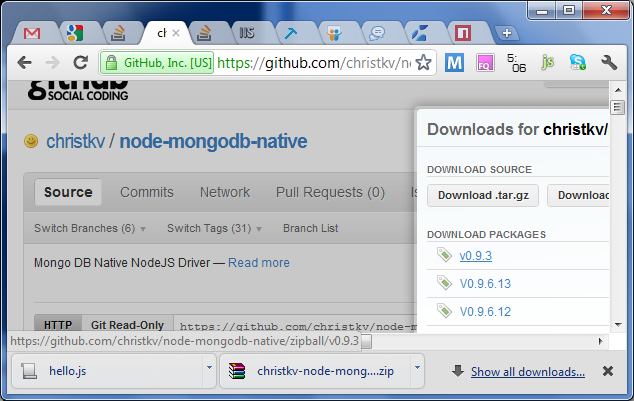634x401 pixels.
Task: Select the Git Read-Only URL toggle
Action: coord(127,325)
